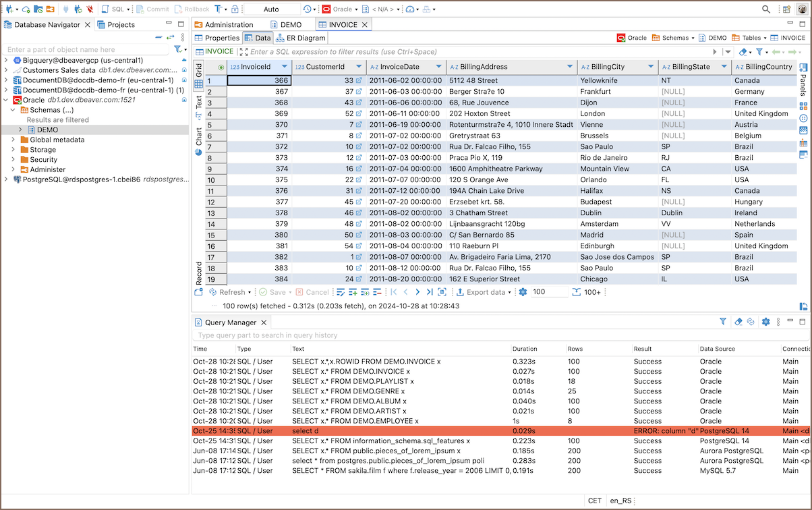
Task: Go to the next page of rows
Action: click(x=417, y=292)
